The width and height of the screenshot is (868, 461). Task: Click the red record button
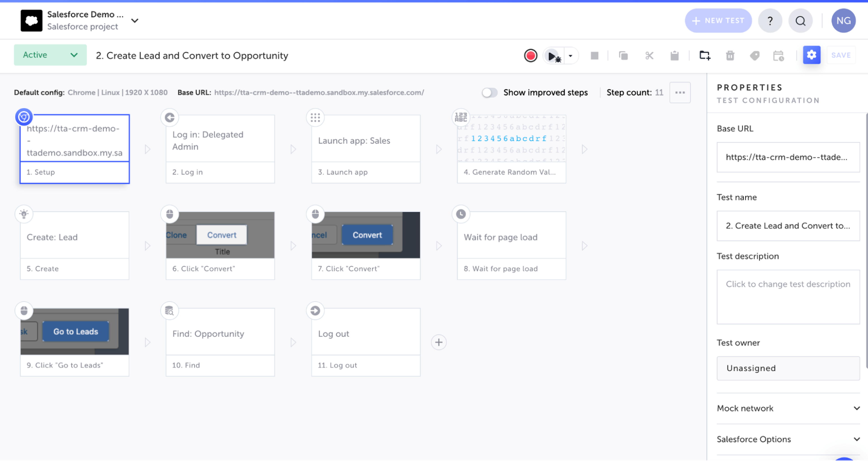point(530,56)
